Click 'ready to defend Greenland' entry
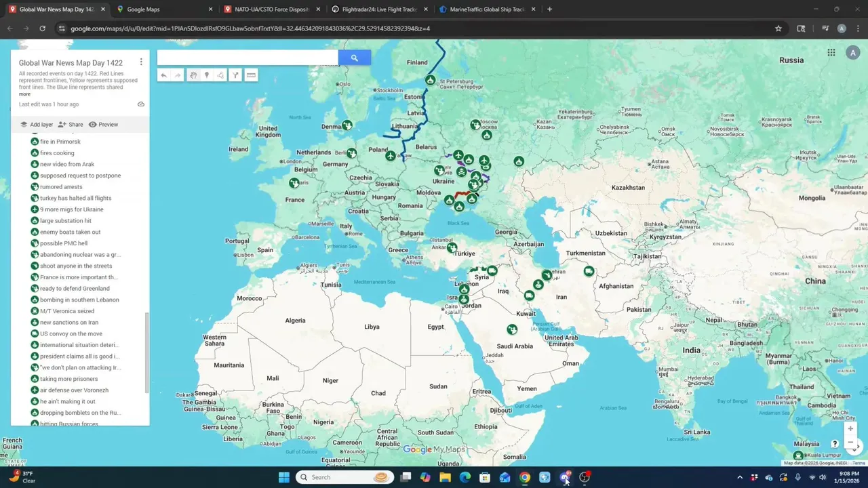Viewport: 868px width, 488px height. (75, 289)
